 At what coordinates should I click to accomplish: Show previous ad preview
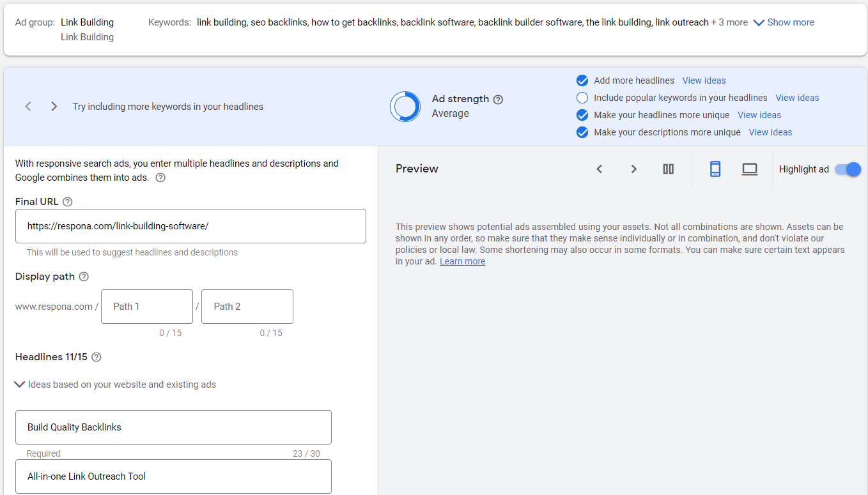pyautogui.click(x=600, y=169)
